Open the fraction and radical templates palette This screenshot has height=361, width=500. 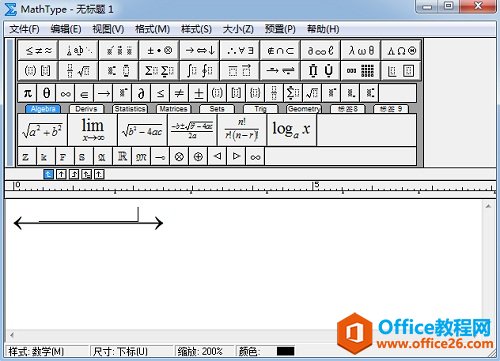79,70
